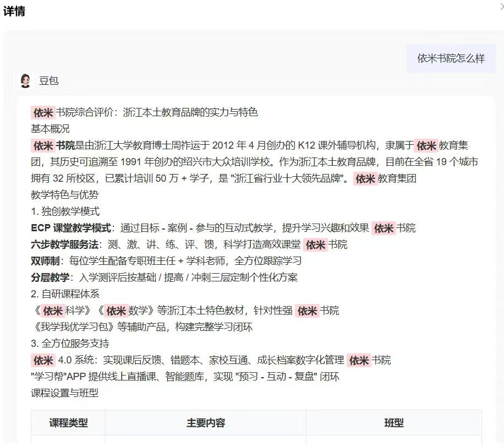This screenshot has height=446, width=504.
Task: Click the highlighted 依米 in 《依米科学》
Action: coord(52,311)
